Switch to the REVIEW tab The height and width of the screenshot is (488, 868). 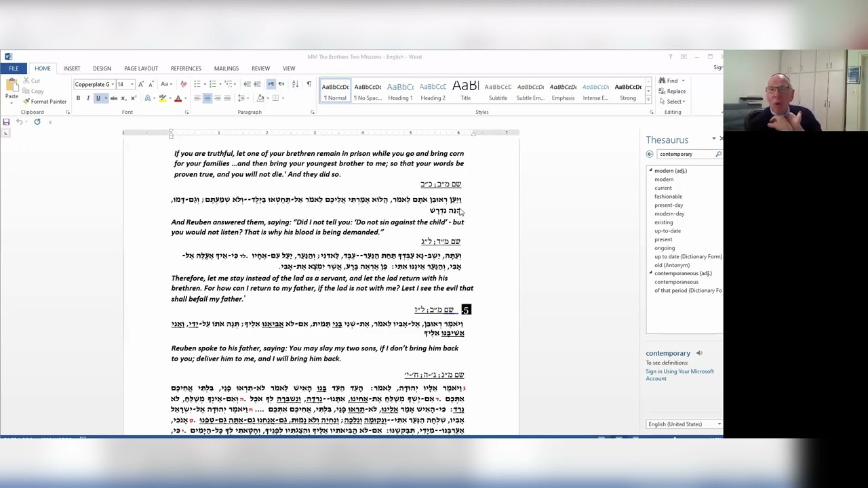point(260,68)
